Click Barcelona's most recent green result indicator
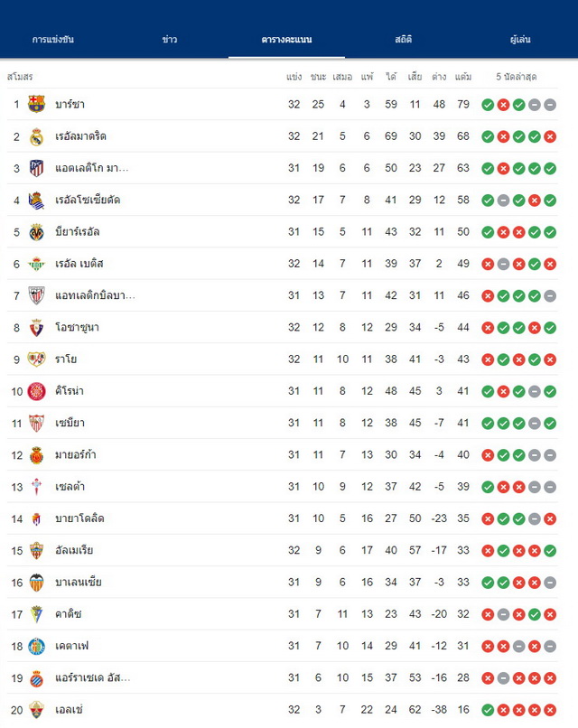This screenshot has width=578, height=728. pos(488,105)
